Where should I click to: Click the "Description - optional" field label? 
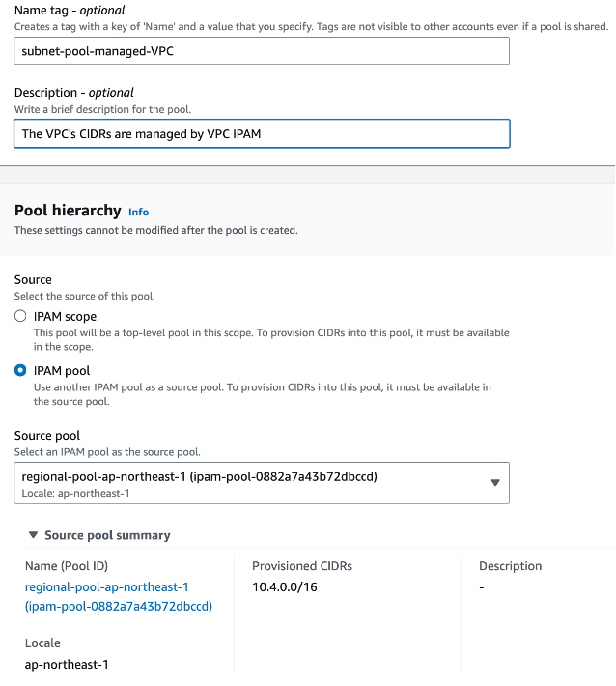coord(73,93)
